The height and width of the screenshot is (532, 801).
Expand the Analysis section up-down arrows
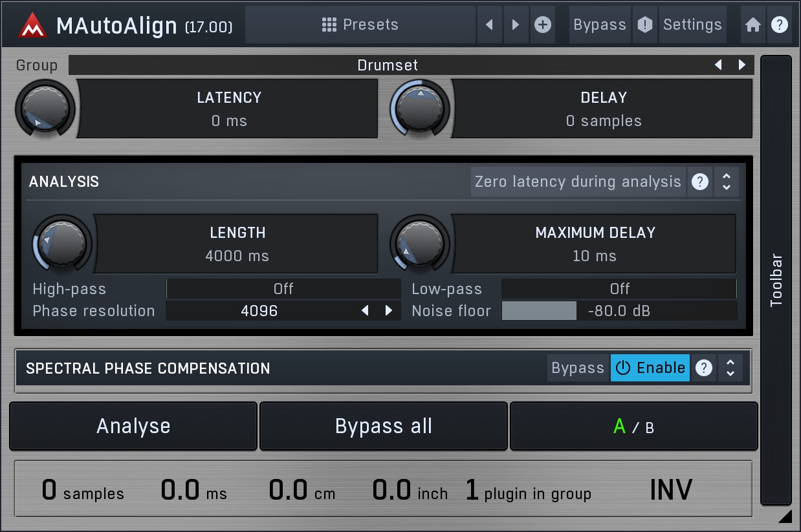(727, 182)
